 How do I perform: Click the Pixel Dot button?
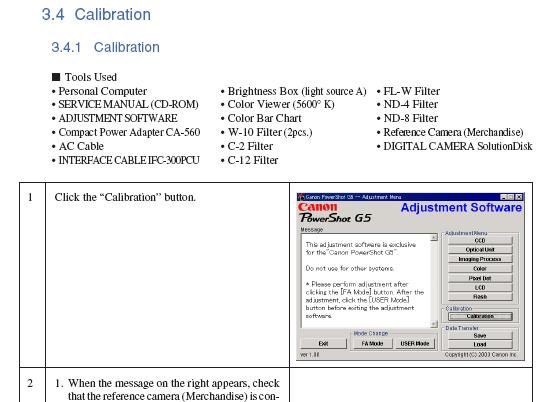[480, 278]
